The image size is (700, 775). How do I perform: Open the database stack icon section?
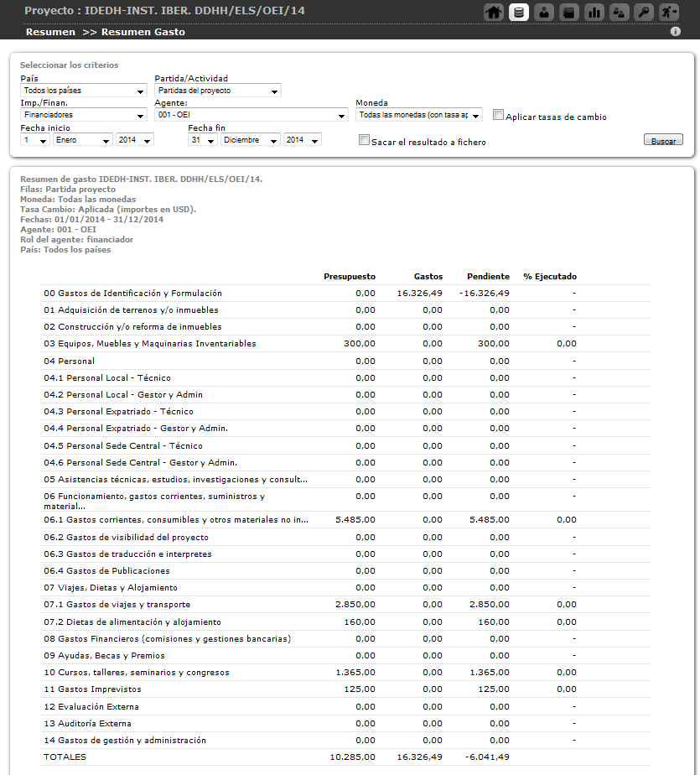pos(519,13)
